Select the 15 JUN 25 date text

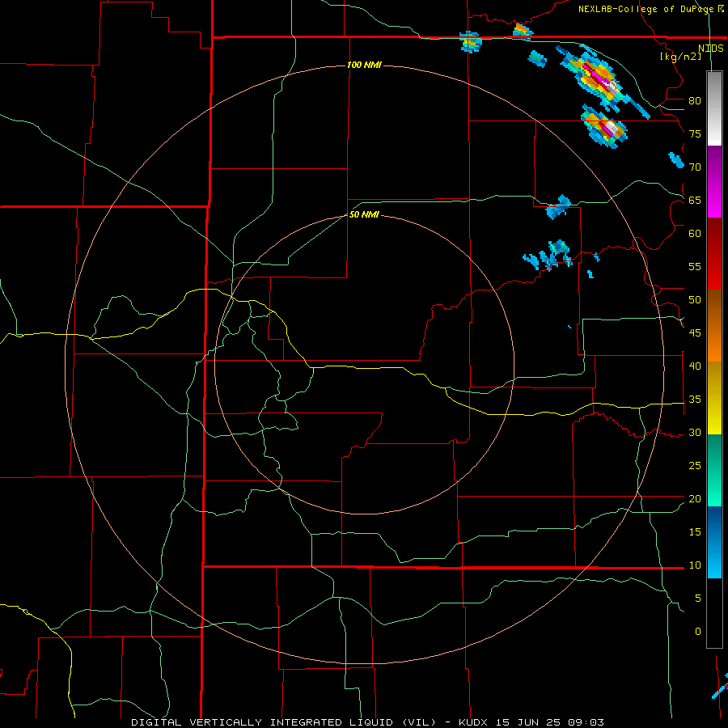(x=528, y=722)
